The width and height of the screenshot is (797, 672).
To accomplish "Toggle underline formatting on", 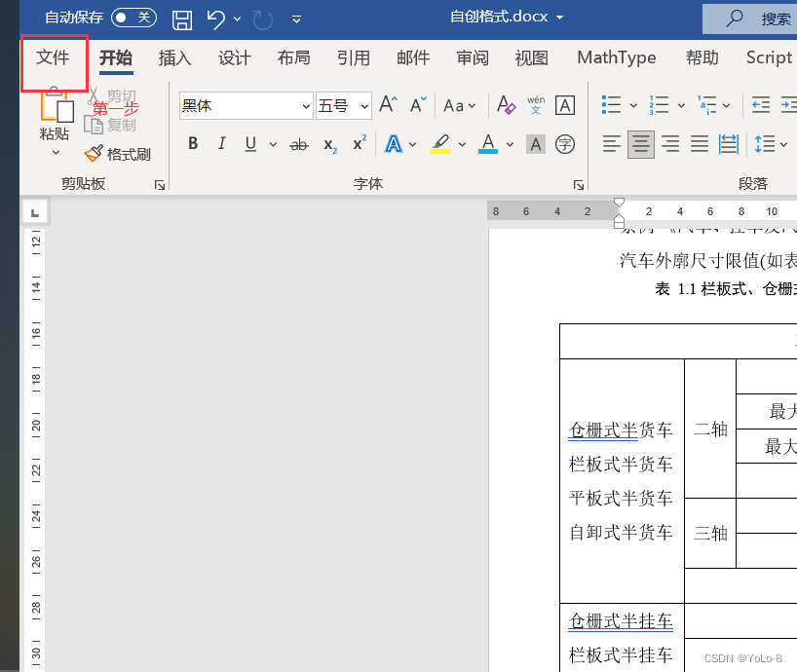I will (x=248, y=143).
